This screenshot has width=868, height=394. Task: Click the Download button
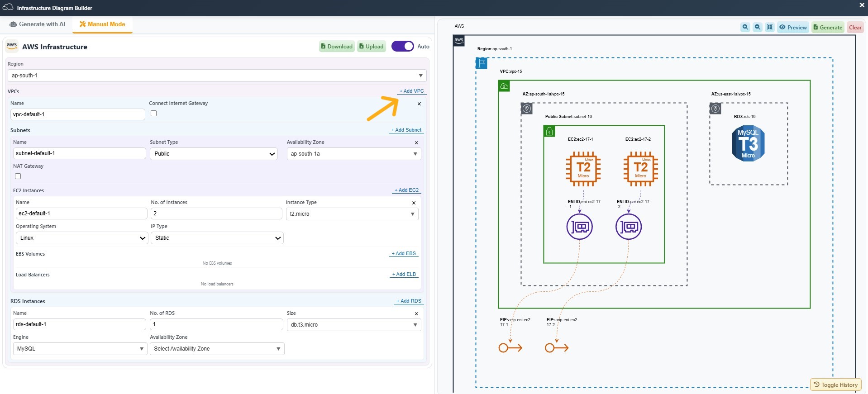[x=337, y=46]
